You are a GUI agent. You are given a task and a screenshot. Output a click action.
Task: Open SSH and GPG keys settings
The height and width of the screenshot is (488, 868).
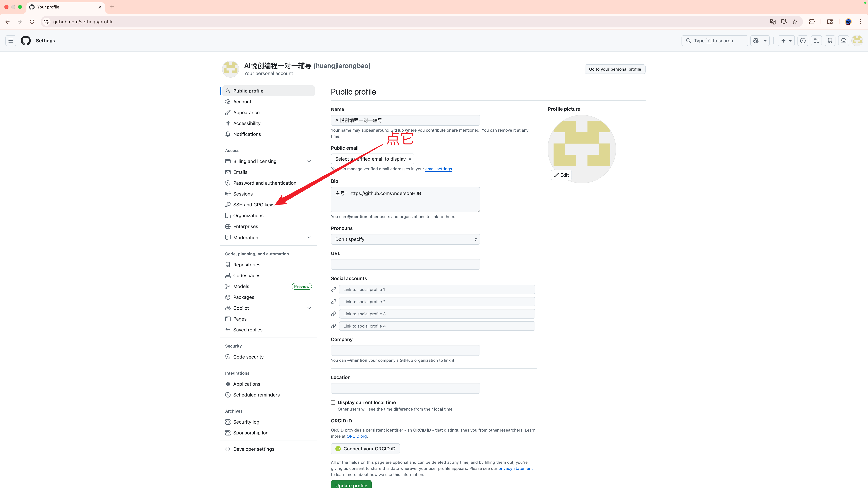tap(269, 205)
